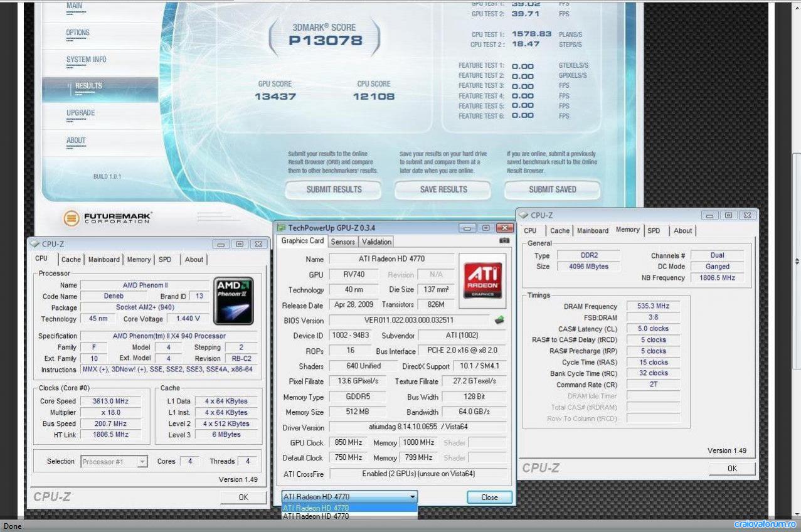Open the graphics card selector combo box in GPU-Z
801x532 pixels.
tap(349, 497)
